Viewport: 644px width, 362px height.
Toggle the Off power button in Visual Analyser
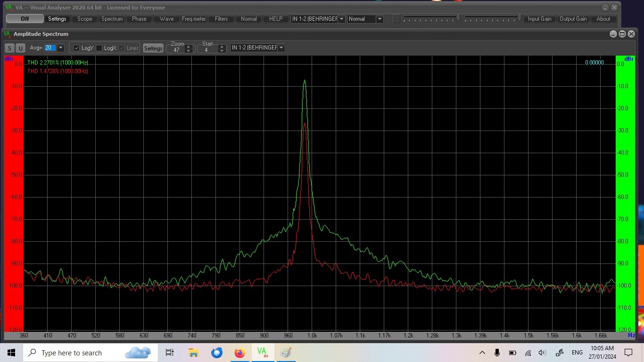(25, 19)
